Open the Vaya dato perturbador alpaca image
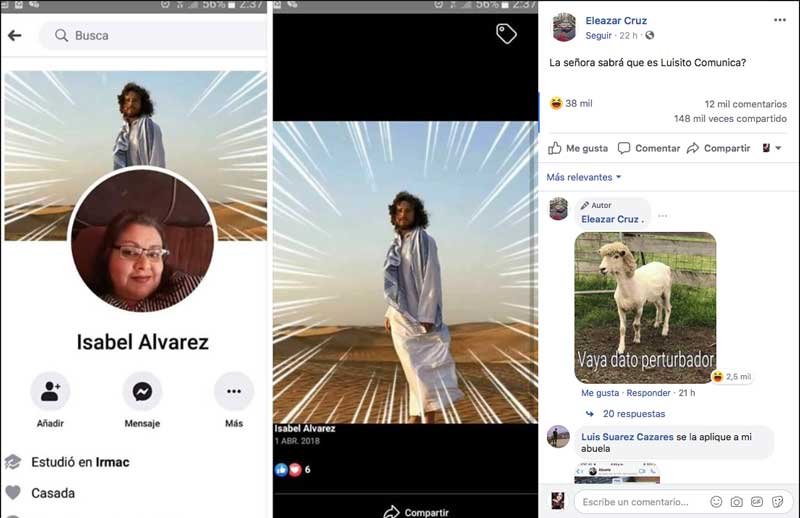 pos(645,307)
